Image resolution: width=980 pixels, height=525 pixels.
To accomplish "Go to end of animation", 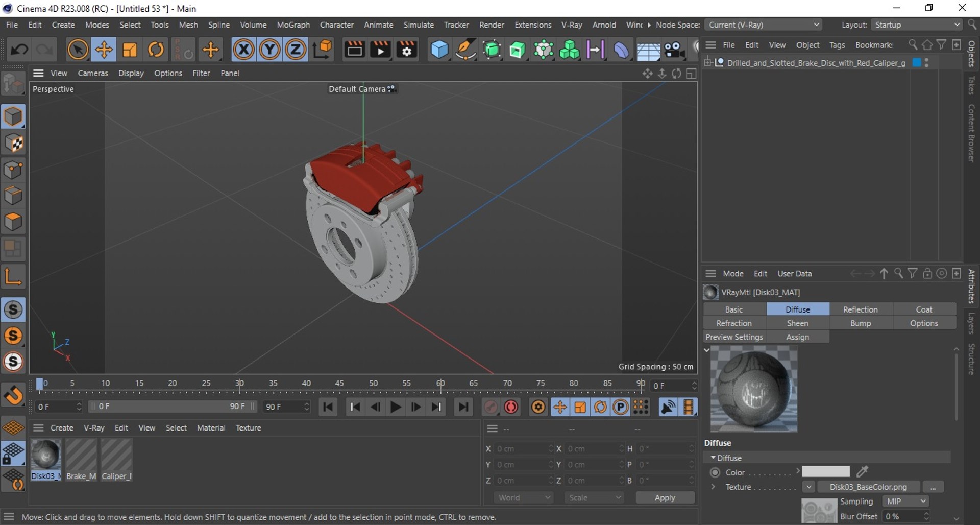I will point(463,407).
